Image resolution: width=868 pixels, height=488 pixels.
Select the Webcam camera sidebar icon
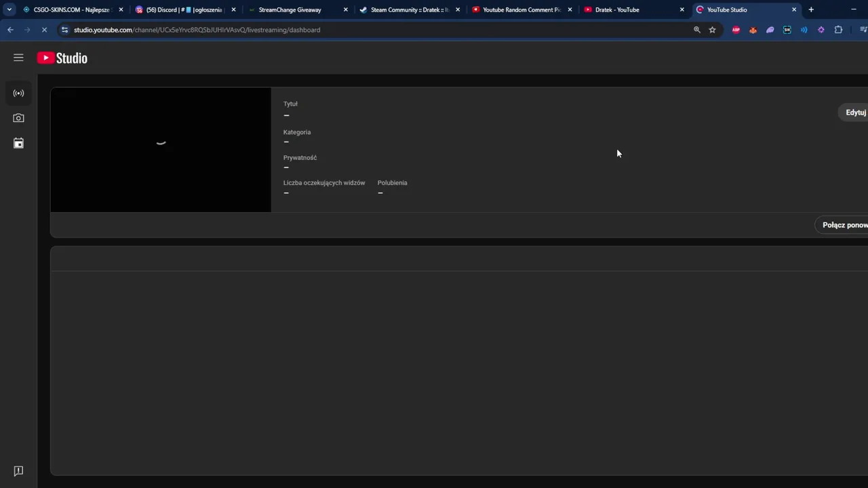(18, 118)
